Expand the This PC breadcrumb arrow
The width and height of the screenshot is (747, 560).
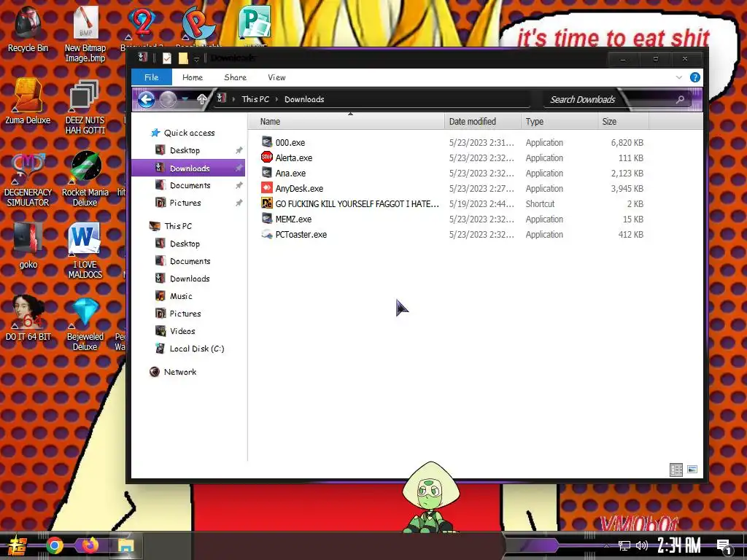pyautogui.click(x=276, y=99)
